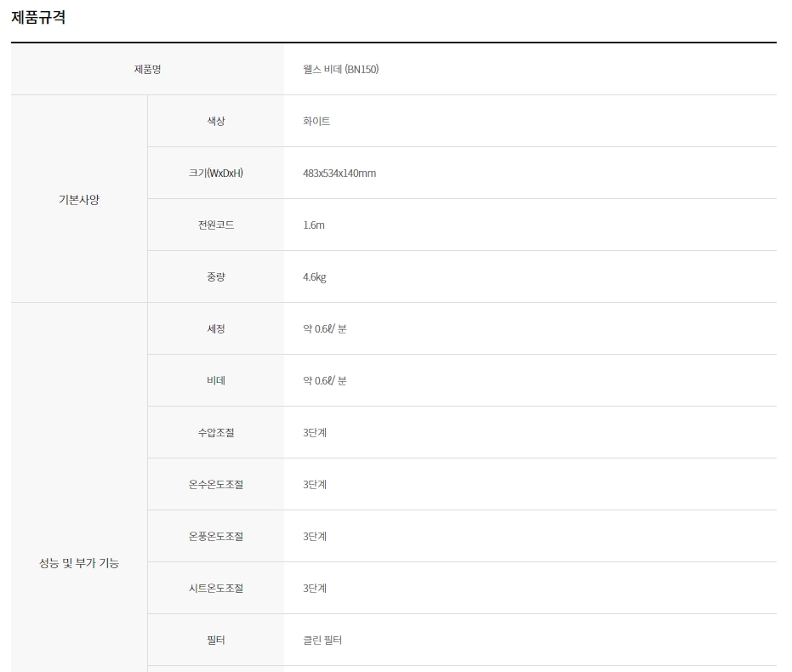This screenshot has height=672, width=792.
Task: Select the 4.6kg weight value
Action: pos(315,276)
